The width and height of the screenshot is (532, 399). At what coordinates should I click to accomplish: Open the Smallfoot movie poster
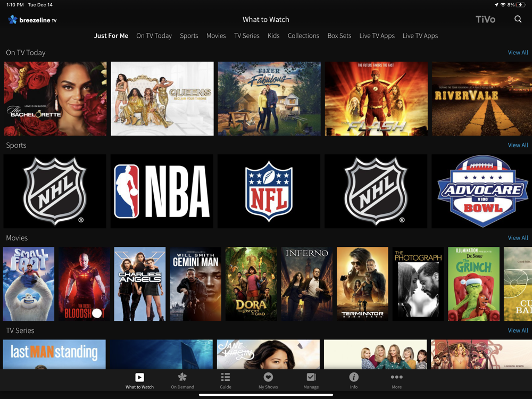[29, 284]
